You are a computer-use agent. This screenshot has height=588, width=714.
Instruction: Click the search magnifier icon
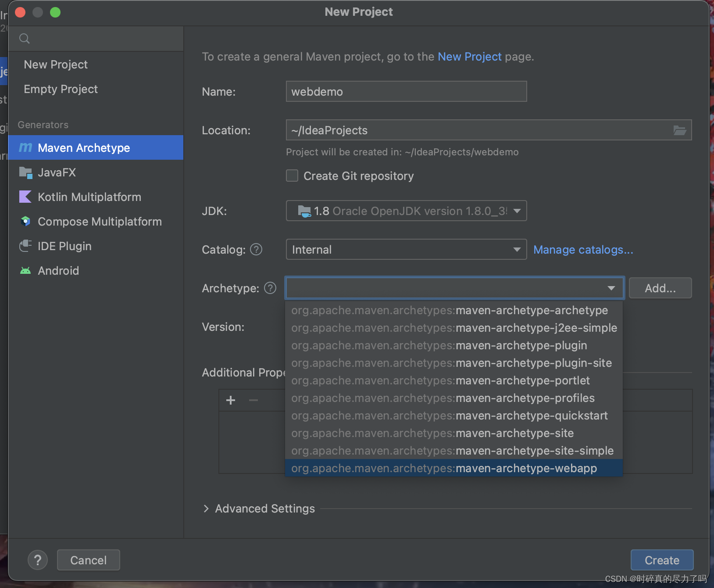pos(25,39)
